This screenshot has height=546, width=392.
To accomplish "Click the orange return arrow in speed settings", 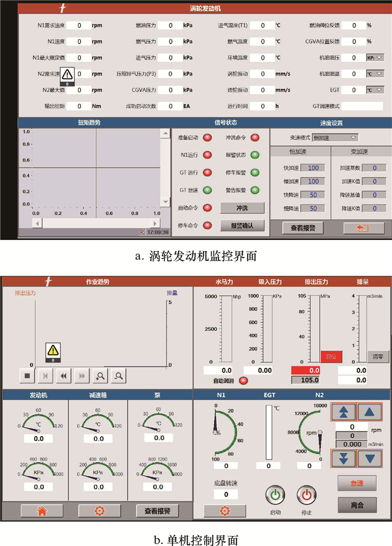I will click(356, 228).
